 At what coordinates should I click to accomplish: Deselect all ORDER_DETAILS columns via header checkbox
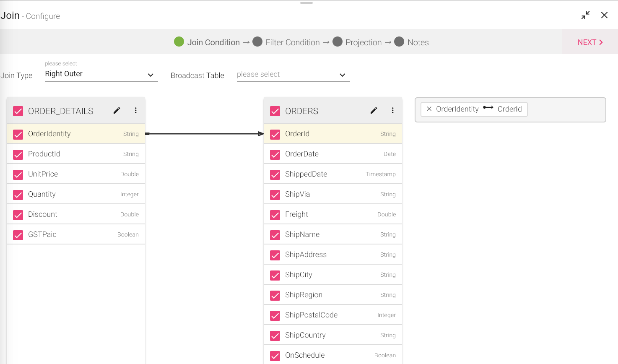[18, 111]
